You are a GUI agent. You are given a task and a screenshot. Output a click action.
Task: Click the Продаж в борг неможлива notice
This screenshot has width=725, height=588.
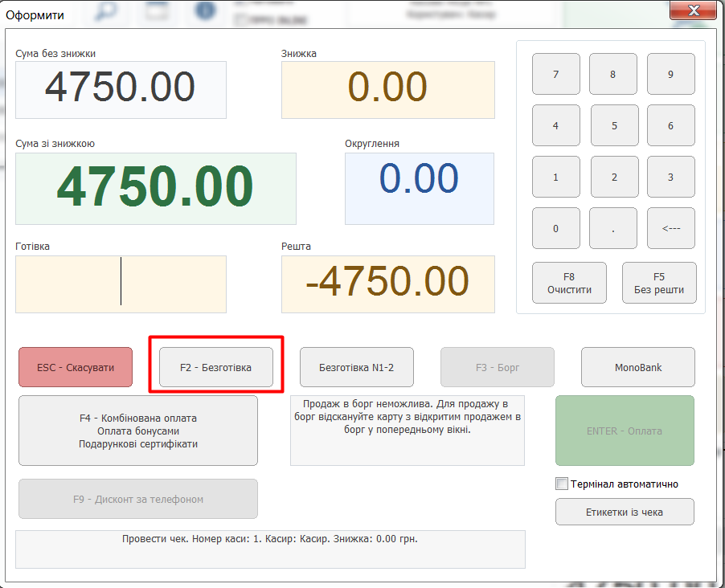408,431
